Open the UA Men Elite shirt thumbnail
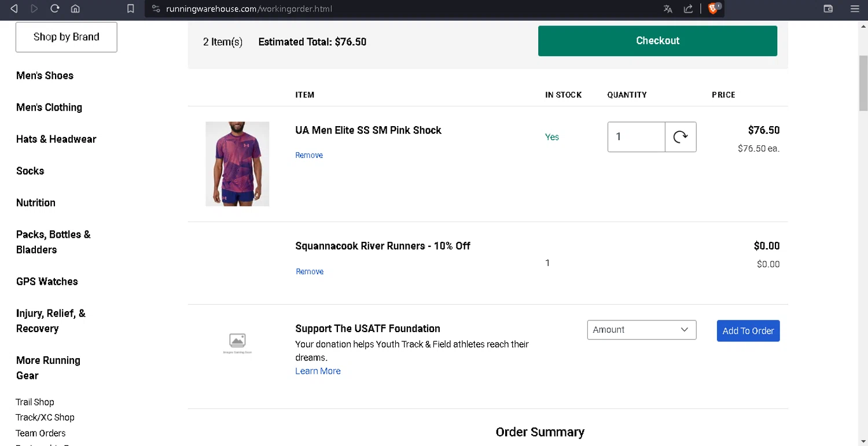Image resolution: width=868 pixels, height=446 pixels. [x=237, y=164]
